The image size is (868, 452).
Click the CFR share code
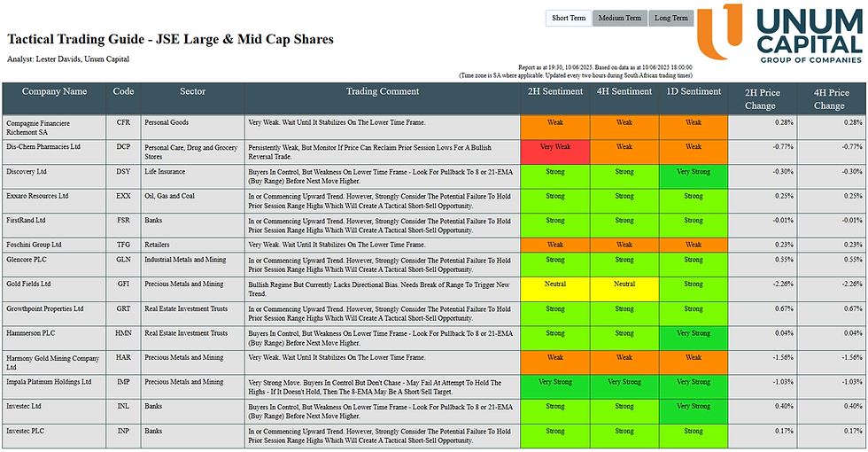[x=123, y=122]
